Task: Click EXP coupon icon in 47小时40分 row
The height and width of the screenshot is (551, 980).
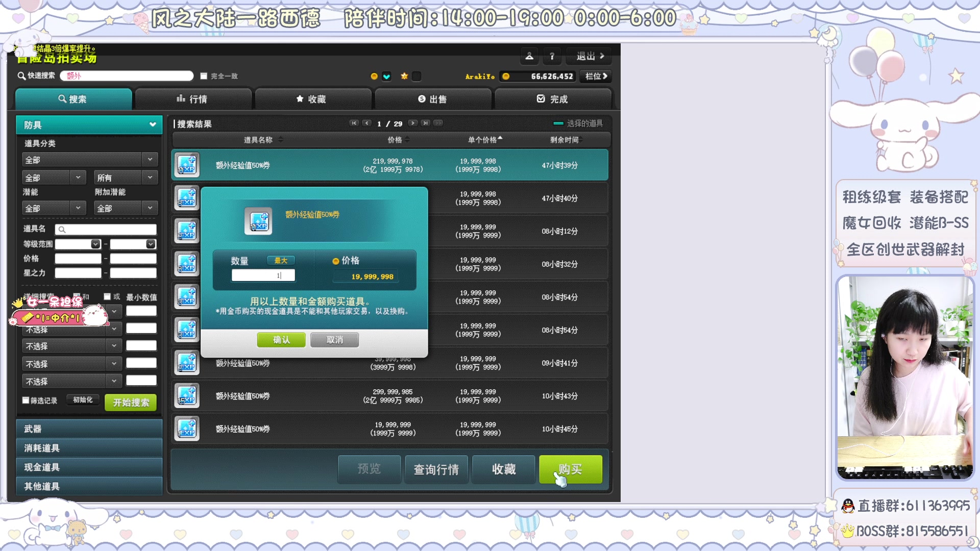Action: pos(187,198)
